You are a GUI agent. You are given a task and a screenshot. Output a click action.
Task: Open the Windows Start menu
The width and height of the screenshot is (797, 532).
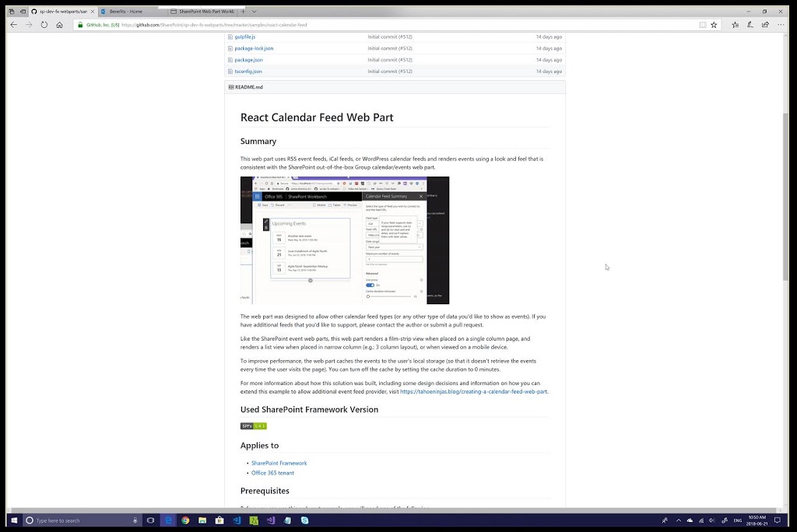click(x=14, y=520)
